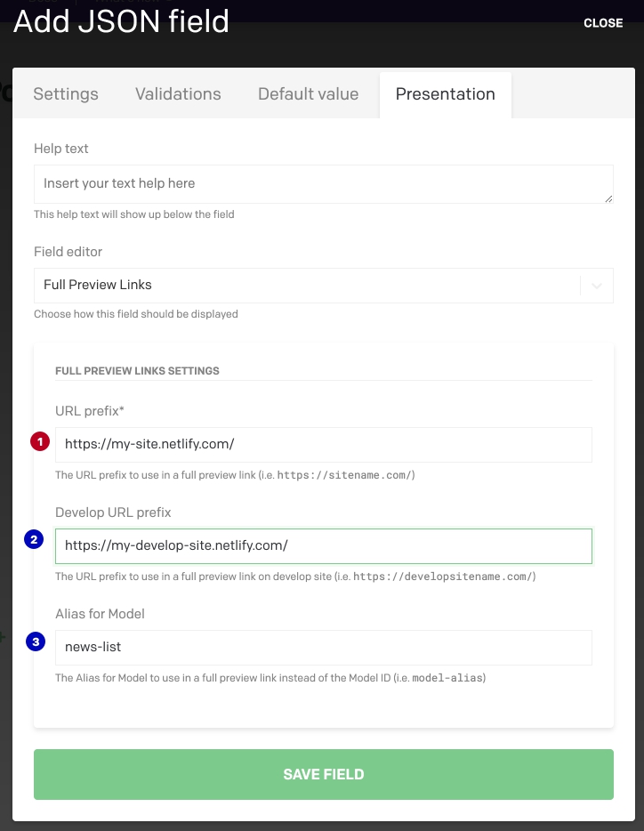Click the 'Field editor' label

(68, 252)
